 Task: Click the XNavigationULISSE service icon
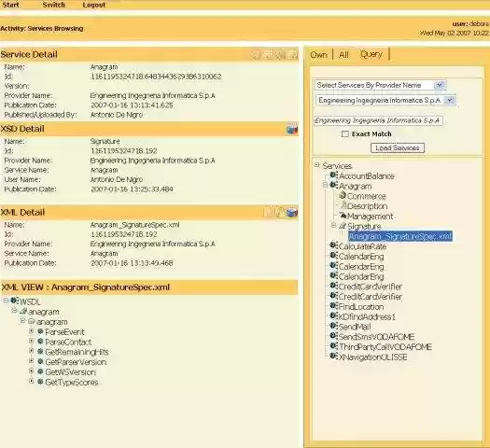point(333,357)
